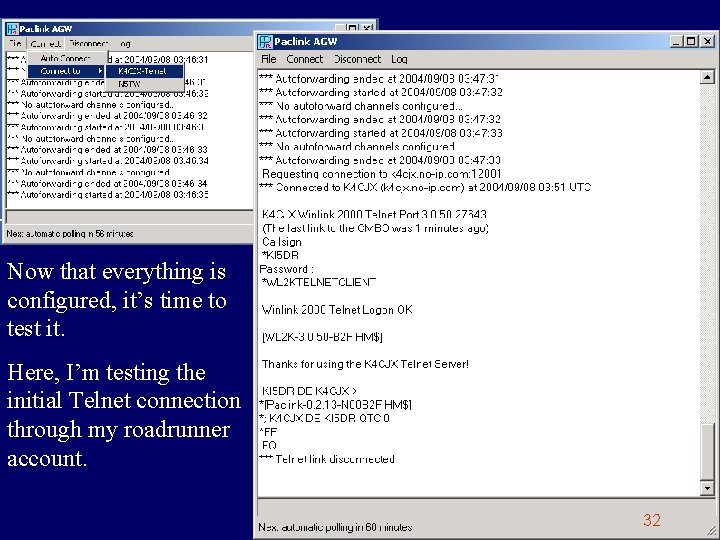Open Connect menu in front Paclink AGW window
Image resolution: width=720 pixels, height=540 pixels.
pyautogui.click(x=304, y=59)
